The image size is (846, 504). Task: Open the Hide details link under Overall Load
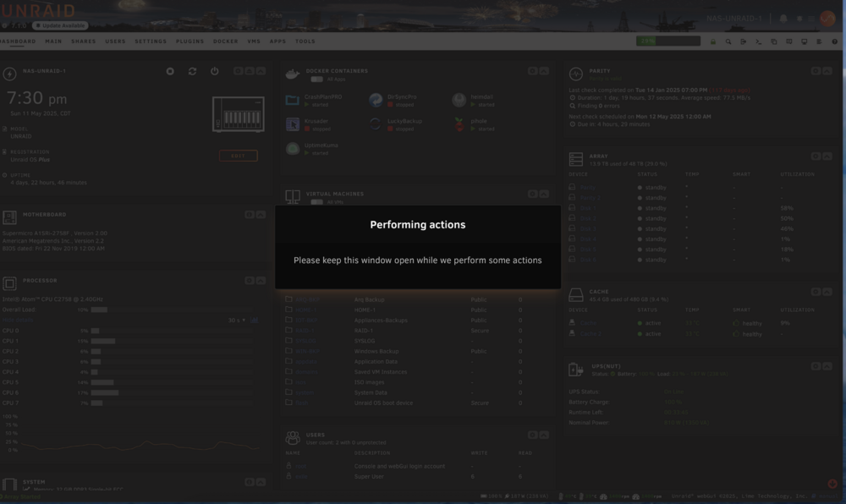point(18,320)
